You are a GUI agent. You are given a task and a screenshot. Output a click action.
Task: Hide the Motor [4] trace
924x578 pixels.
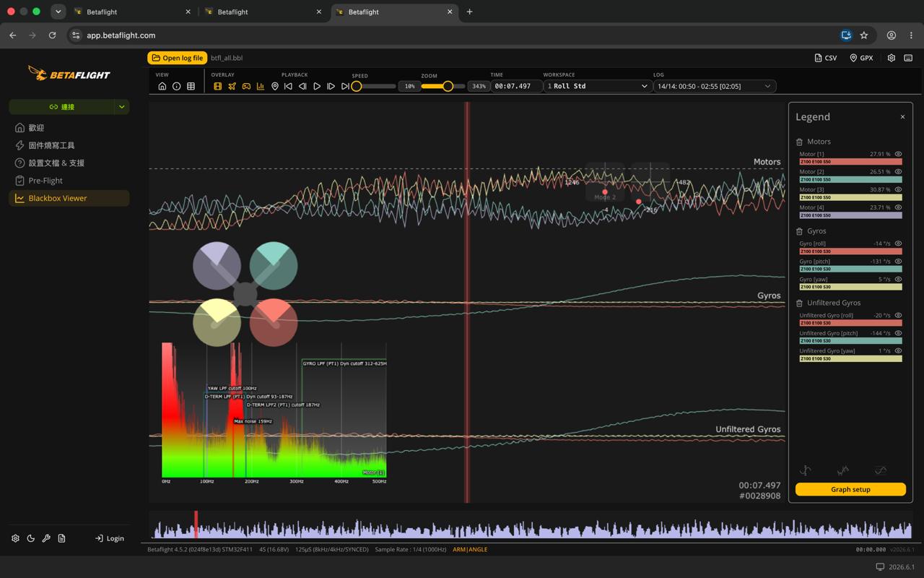tap(899, 207)
